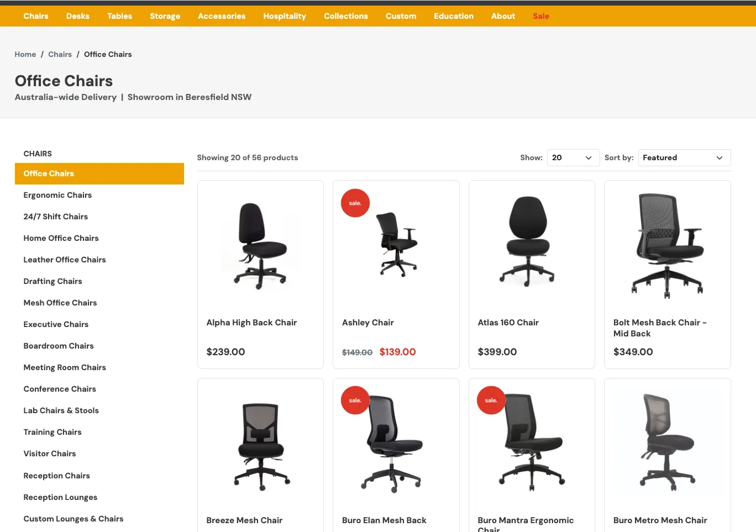Open the Chairs menu in top navigation
This screenshot has height=532, width=756.
[x=36, y=16]
